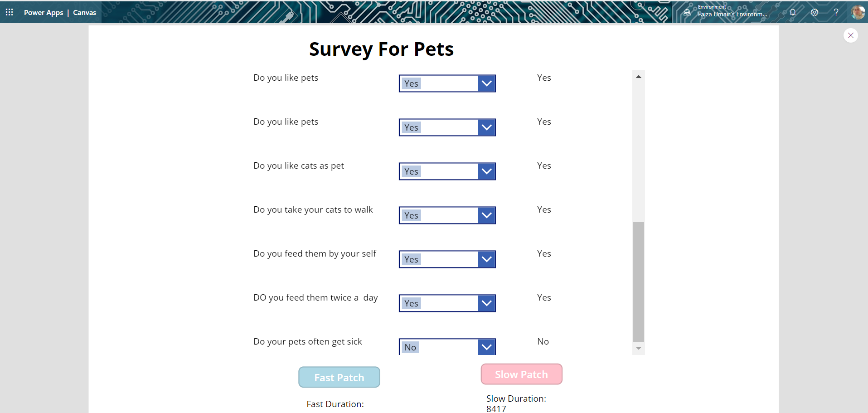Click the Fast Patch button
Viewport: 868px width, 413px height.
pyautogui.click(x=339, y=377)
